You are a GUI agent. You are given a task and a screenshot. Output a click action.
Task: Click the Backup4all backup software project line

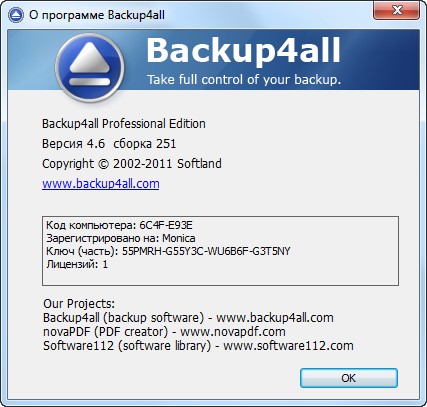(188, 318)
